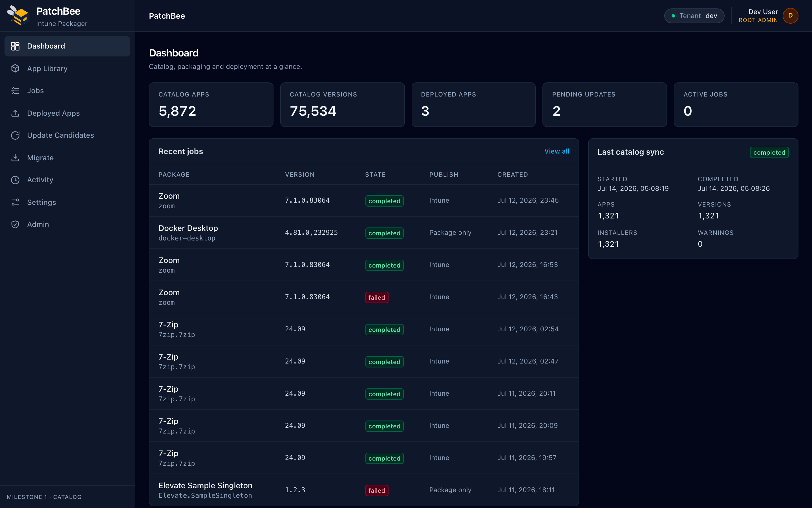Viewport: 812px width, 508px height.
Task: Click the Dashboard grid icon
Action: point(15,46)
